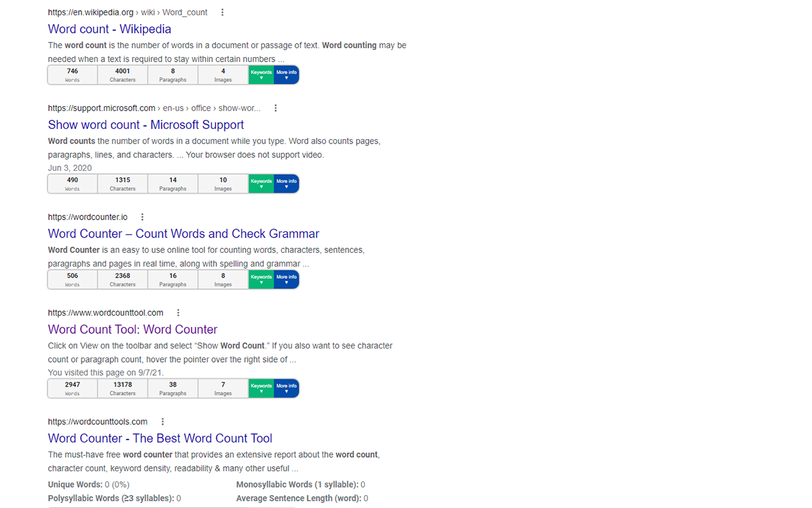Click the 7 Images cell for wordcounttool.com
The height and width of the screenshot is (508, 812).
pos(223,388)
